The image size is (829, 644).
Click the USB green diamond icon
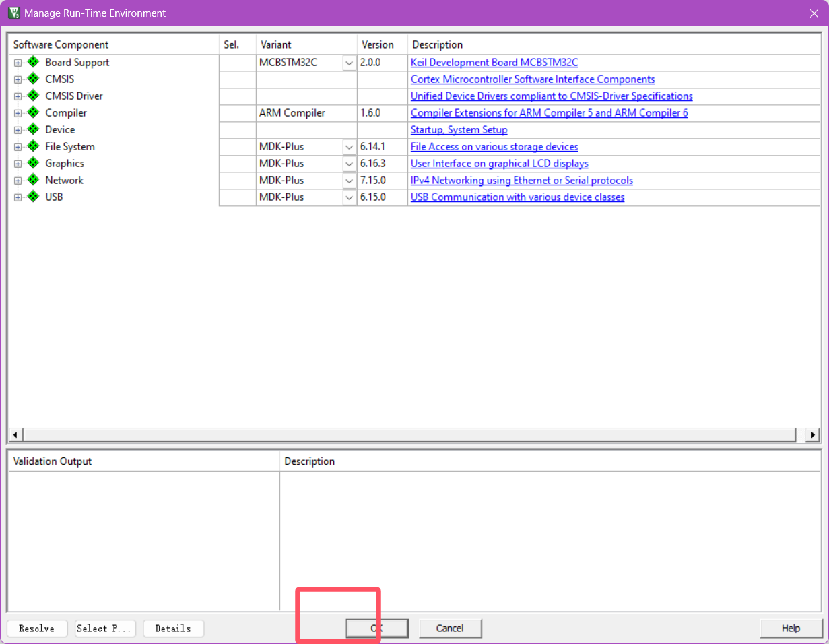33,197
